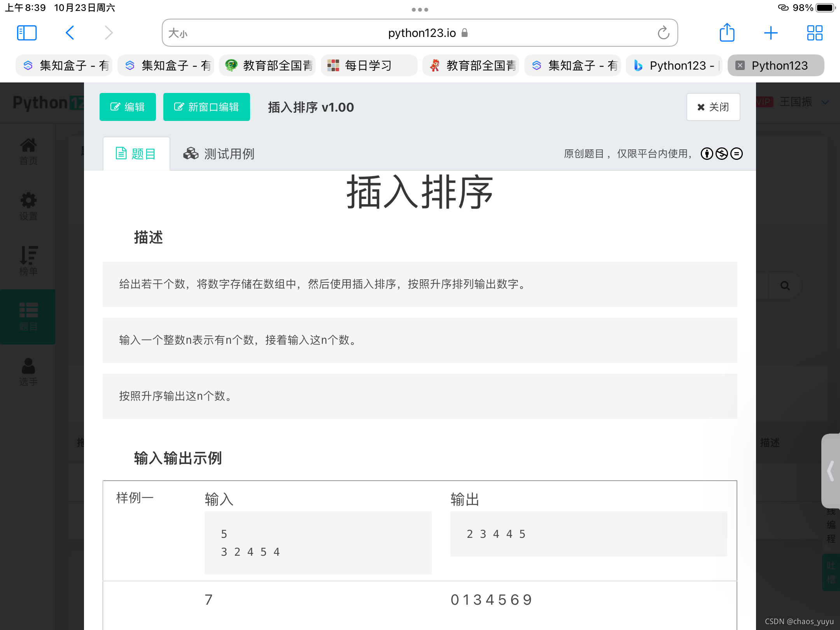Go back with the back arrow

(70, 33)
